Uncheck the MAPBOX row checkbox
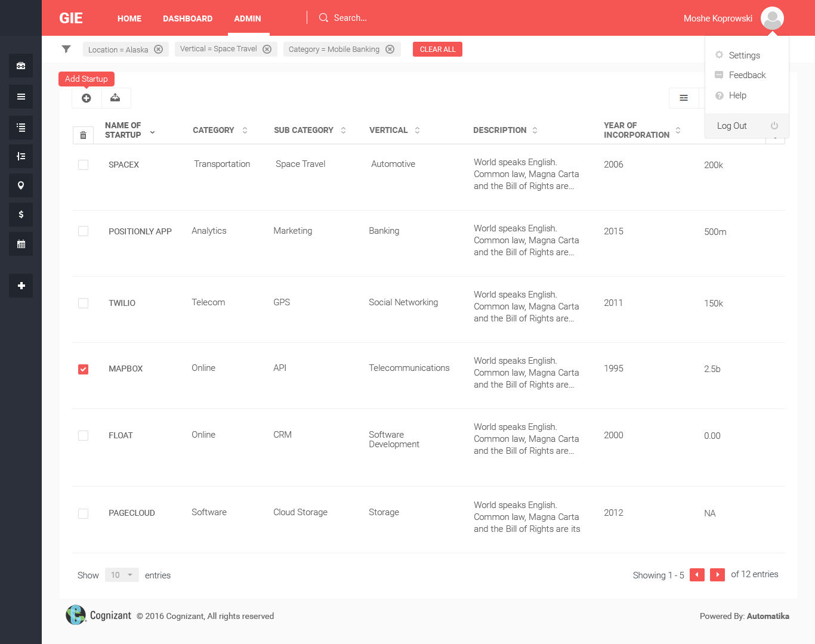Screen dimensions: 815x644 click(x=84, y=370)
